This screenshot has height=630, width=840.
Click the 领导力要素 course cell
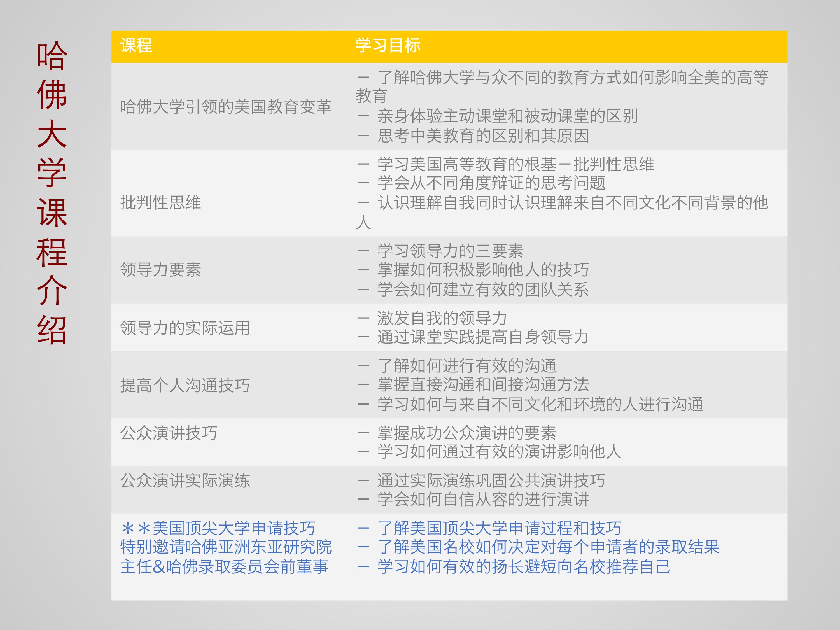[160, 270]
